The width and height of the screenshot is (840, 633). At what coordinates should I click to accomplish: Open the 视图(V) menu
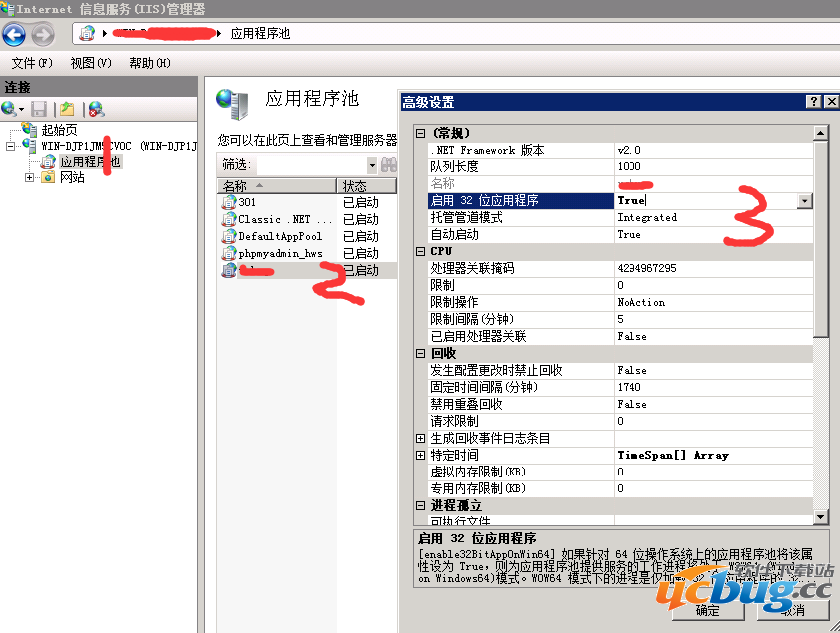[90, 63]
